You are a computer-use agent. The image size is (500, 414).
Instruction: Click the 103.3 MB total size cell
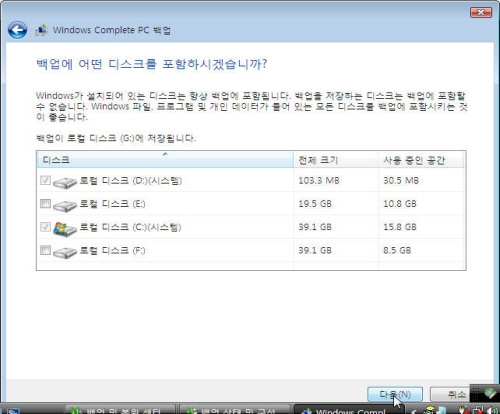(x=319, y=181)
